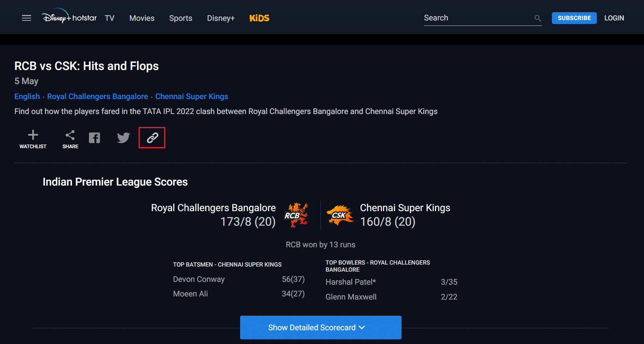Click the SUBSCRIBE button

(574, 18)
